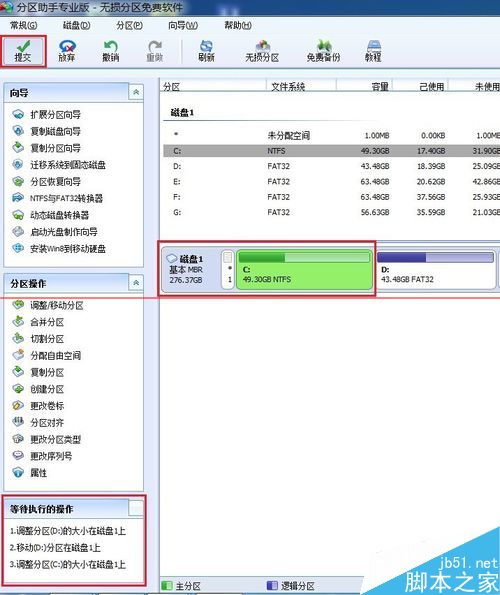Open the 帮助(H) menu
The image size is (500, 595).
click(x=238, y=25)
